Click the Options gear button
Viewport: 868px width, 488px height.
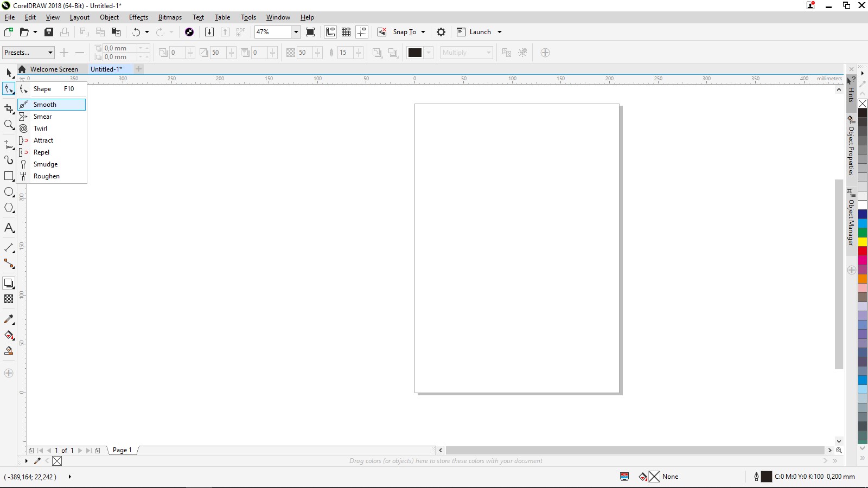[x=441, y=32]
